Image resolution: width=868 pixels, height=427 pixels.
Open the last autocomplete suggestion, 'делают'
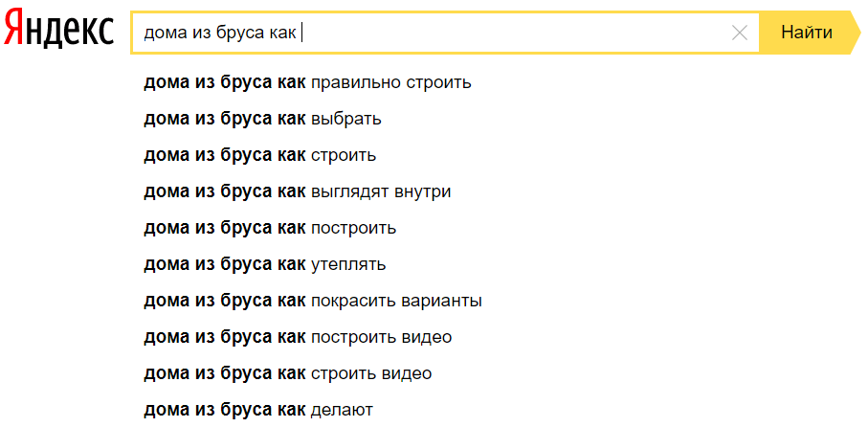(x=257, y=410)
